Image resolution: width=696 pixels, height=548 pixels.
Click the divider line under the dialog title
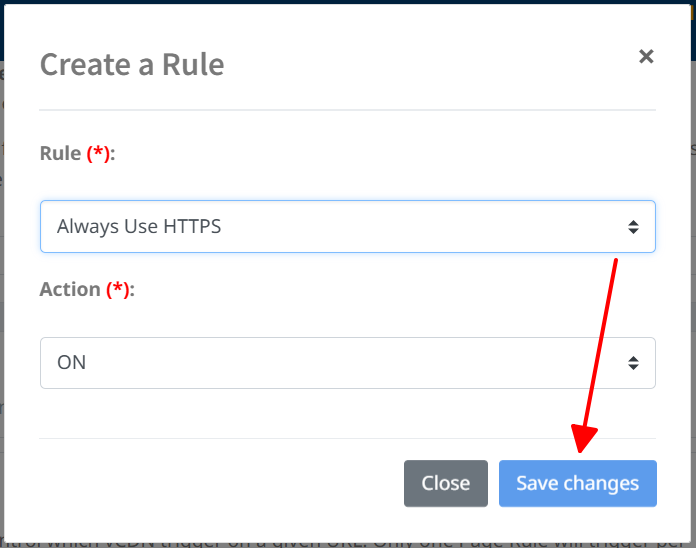[x=347, y=110]
